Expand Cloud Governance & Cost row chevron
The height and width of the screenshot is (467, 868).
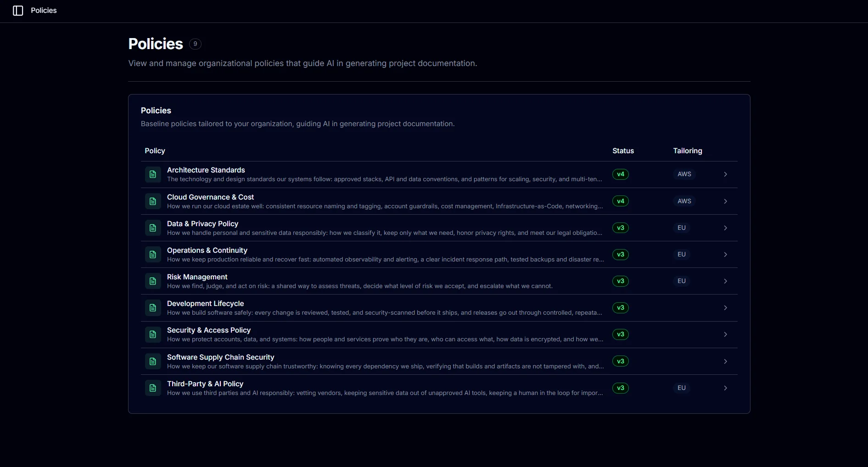pos(725,201)
